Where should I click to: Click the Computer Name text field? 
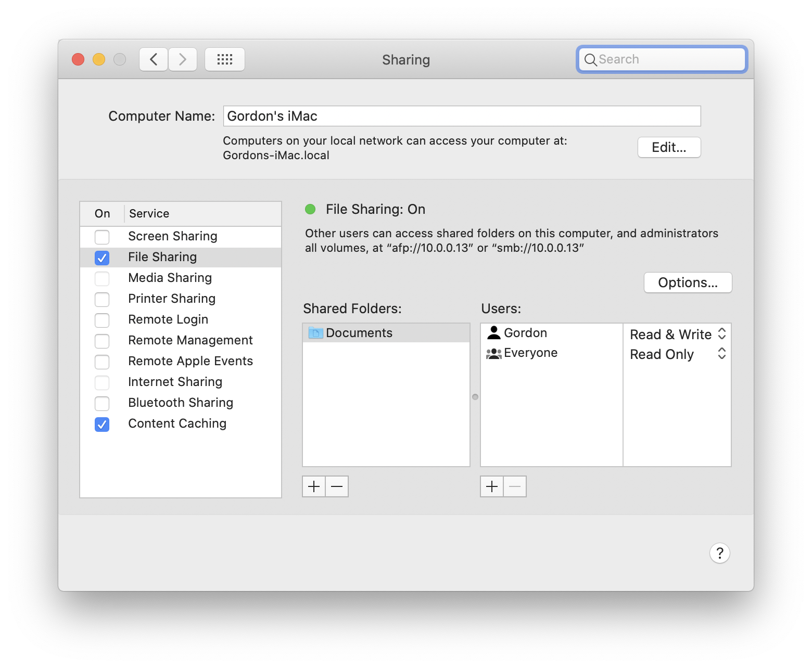[x=462, y=116]
